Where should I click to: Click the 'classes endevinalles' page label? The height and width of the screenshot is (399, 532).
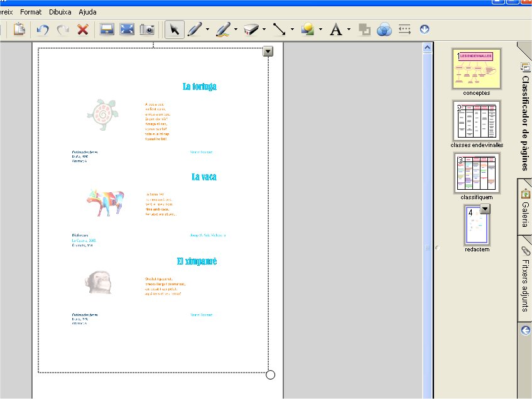tap(477, 145)
